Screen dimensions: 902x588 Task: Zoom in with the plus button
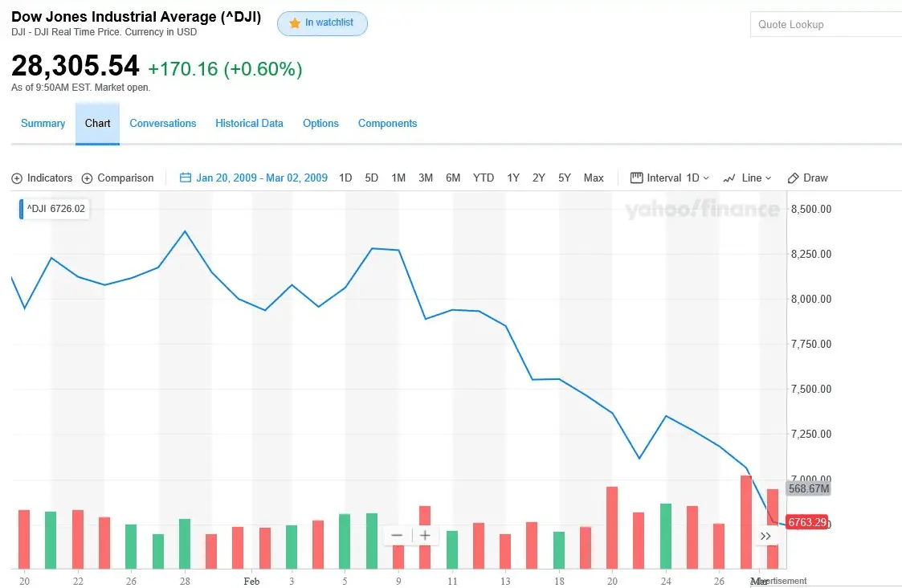point(425,536)
